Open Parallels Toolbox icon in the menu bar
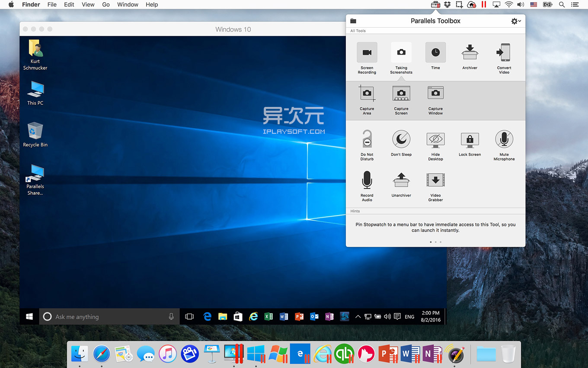 click(x=435, y=5)
